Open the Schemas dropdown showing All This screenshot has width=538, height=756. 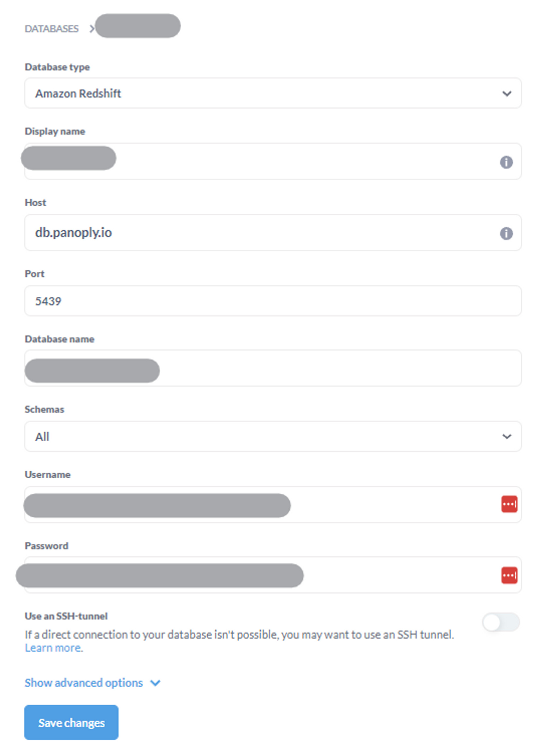[273, 436]
